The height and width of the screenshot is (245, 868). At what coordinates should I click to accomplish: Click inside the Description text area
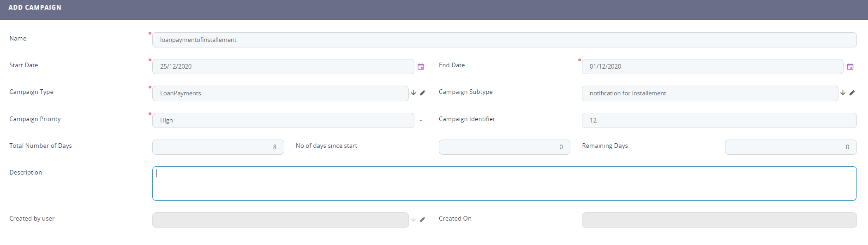click(504, 184)
